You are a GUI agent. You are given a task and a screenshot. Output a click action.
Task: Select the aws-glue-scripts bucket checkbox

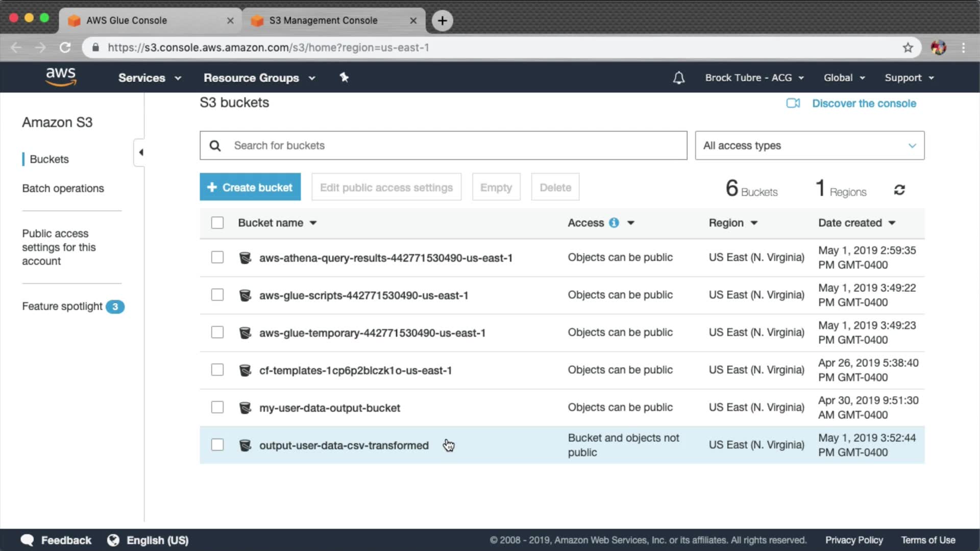[217, 295]
